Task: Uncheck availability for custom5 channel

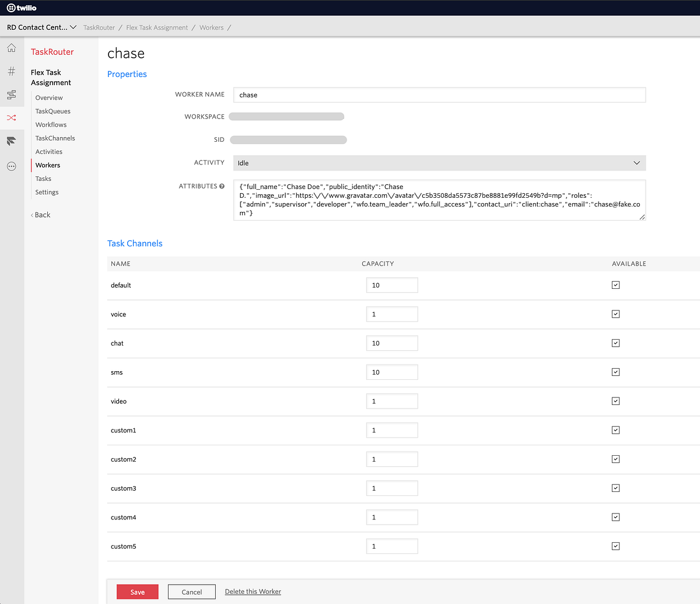Action: [615, 546]
